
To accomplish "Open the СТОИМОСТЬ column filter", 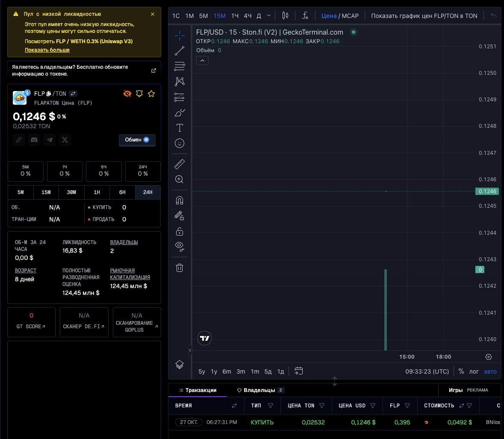I will pyautogui.click(x=469, y=406).
